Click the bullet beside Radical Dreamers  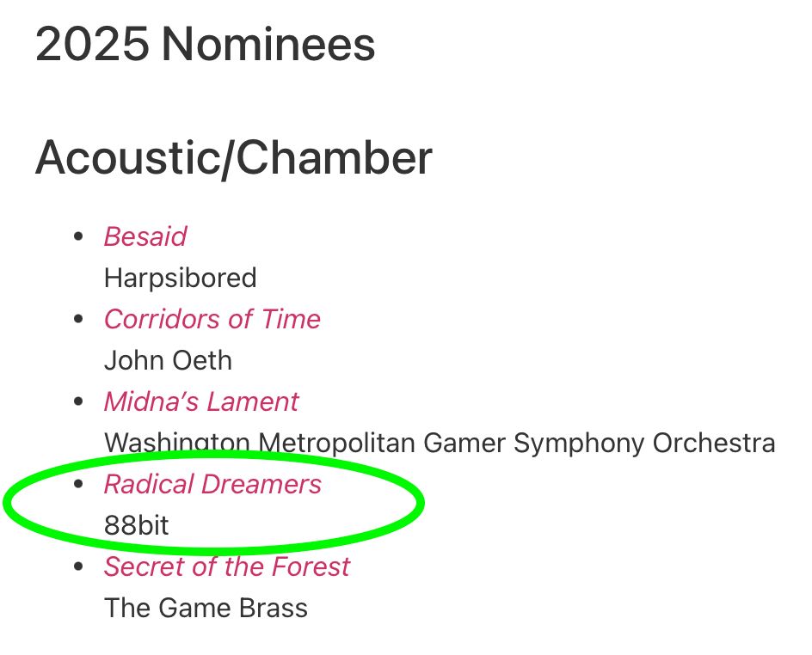pos(79,484)
